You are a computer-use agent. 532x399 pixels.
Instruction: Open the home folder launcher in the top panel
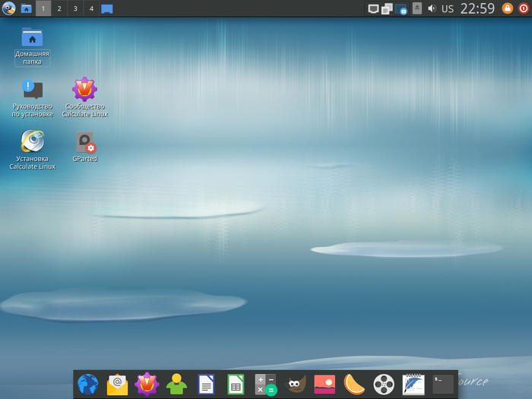(26, 8)
